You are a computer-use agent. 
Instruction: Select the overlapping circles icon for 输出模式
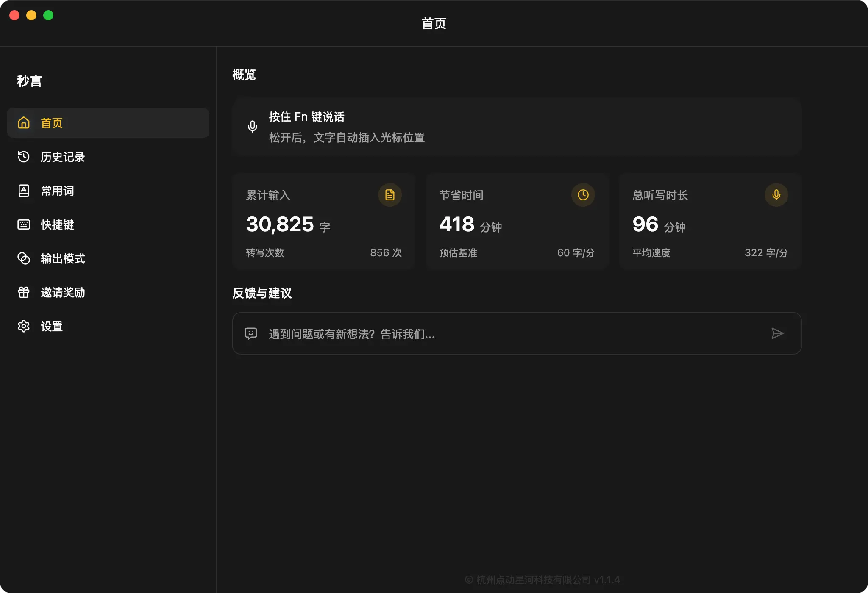tap(24, 258)
